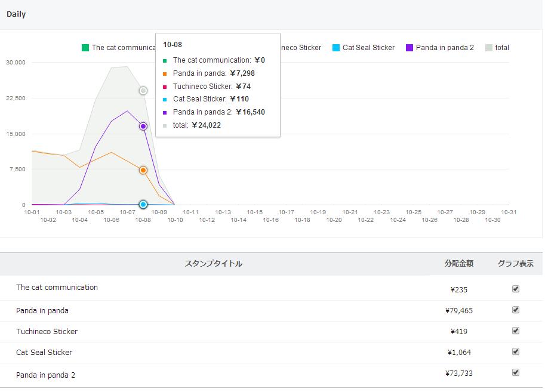Click the blue Cat Seal Sticker data point

click(143, 205)
